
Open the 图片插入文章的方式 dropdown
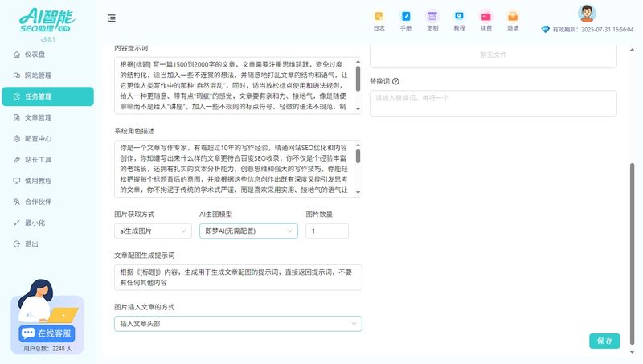(238, 324)
